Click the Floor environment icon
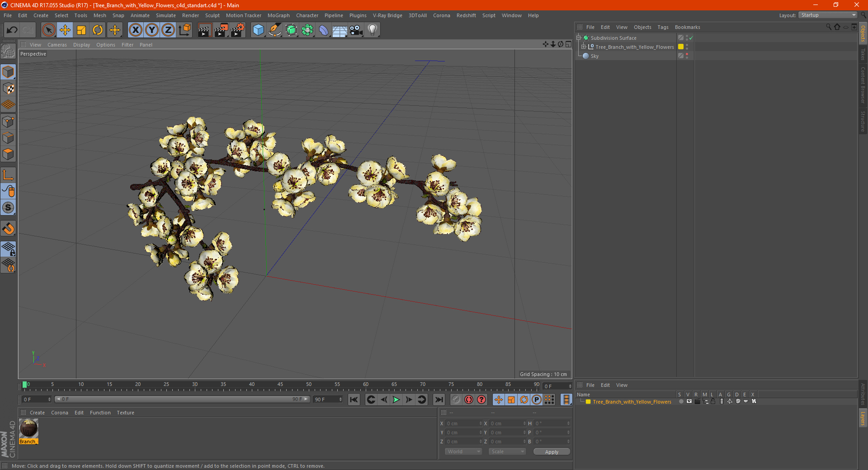 340,30
